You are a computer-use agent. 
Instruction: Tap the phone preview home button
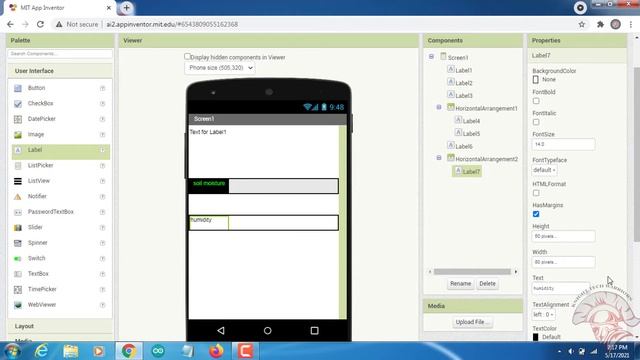(x=267, y=331)
